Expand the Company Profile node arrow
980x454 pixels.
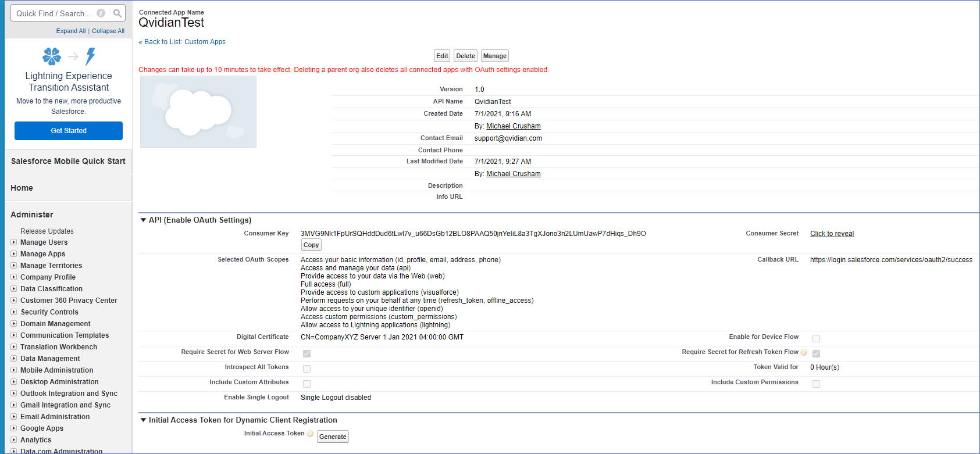(14, 277)
